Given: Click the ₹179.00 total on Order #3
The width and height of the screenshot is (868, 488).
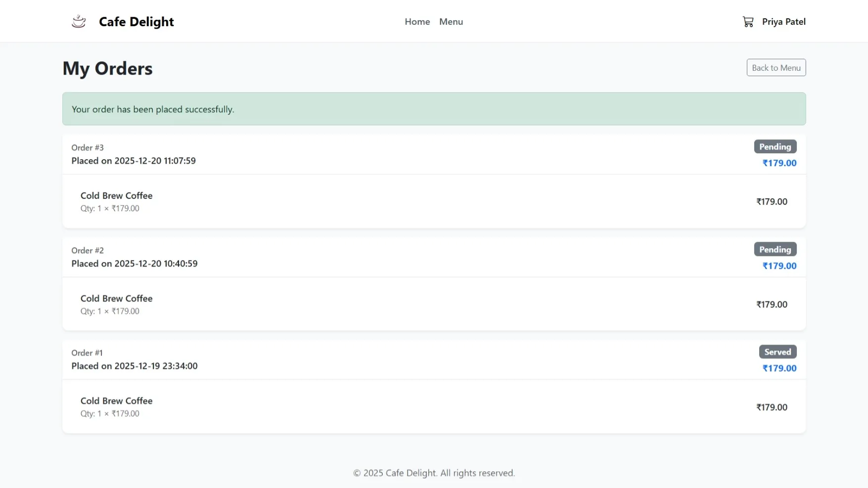Looking at the screenshot, I should click(779, 163).
